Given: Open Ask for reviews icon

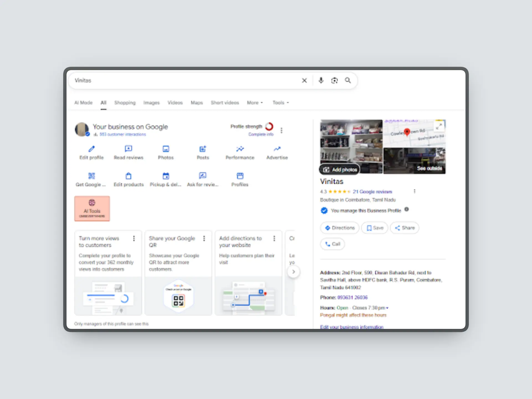Looking at the screenshot, I should pyautogui.click(x=203, y=176).
